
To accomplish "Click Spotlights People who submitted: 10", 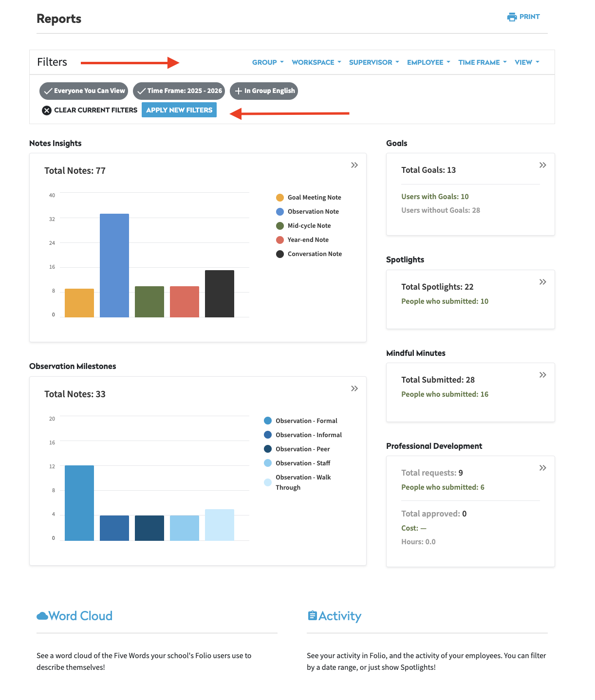I will [445, 301].
